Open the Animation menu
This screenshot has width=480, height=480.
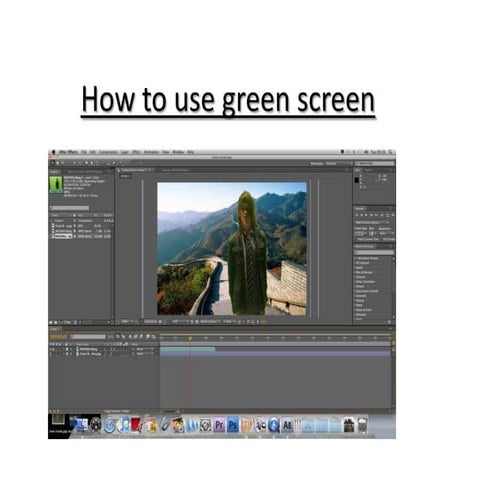click(x=151, y=152)
